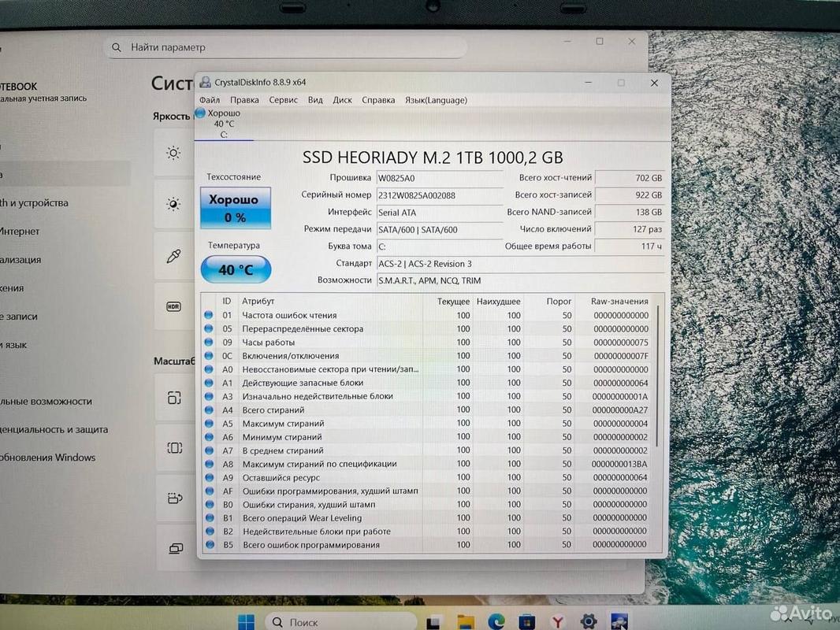
Task: Click the status circle for attribute AF
Action: pyautogui.click(x=210, y=491)
